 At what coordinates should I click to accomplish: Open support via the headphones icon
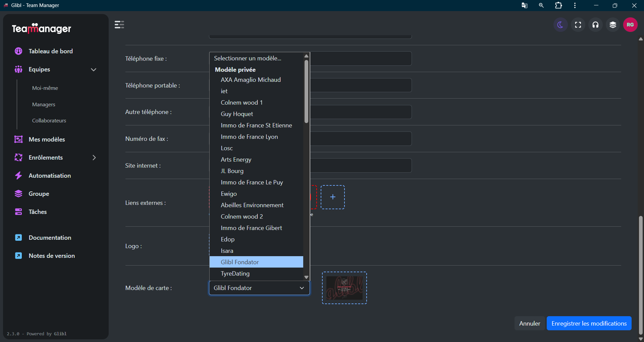pos(595,25)
